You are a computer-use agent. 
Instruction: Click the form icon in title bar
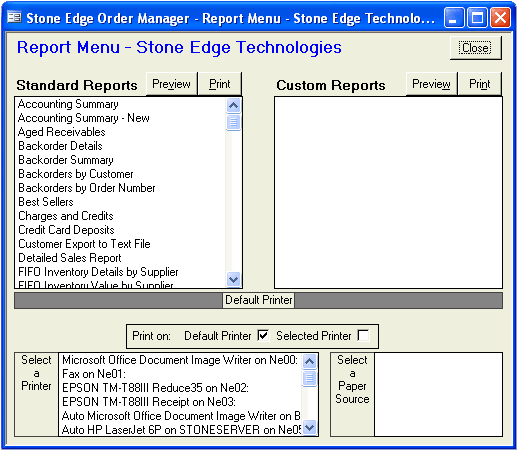pos(14,17)
